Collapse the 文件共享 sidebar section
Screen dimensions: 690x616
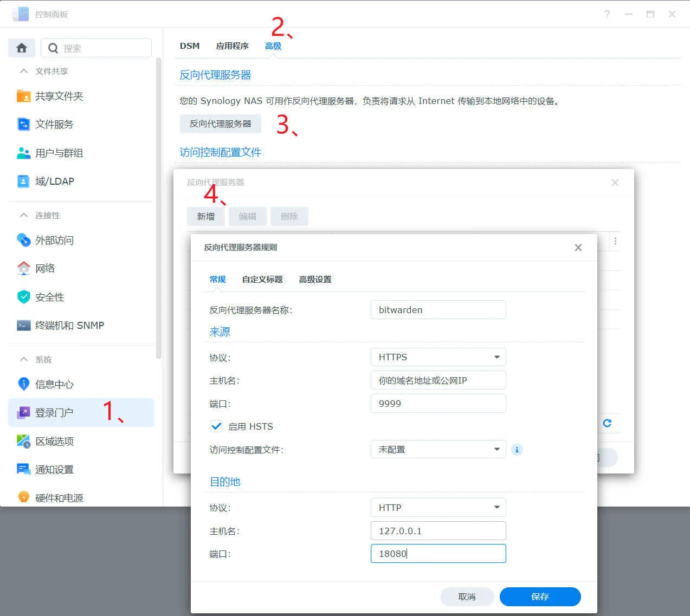tap(23, 71)
